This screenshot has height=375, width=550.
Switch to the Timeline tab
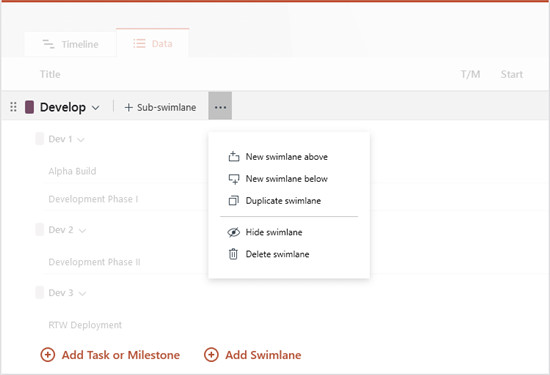(70, 44)
